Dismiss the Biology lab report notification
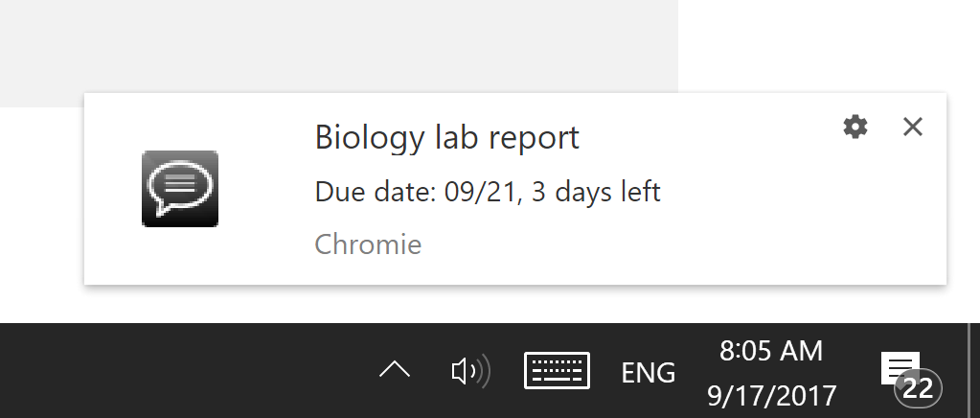 (913, 127)
